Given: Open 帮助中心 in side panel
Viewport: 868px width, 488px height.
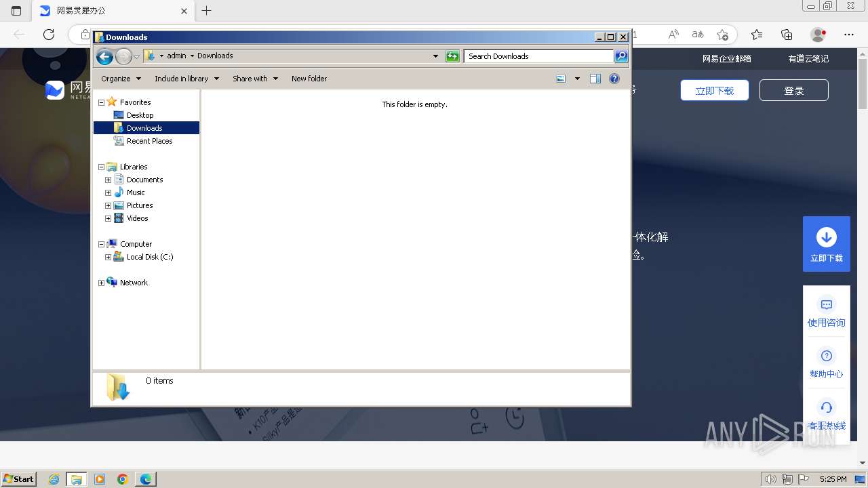Looking at the screenshot, I should click(x=827, y=365).
